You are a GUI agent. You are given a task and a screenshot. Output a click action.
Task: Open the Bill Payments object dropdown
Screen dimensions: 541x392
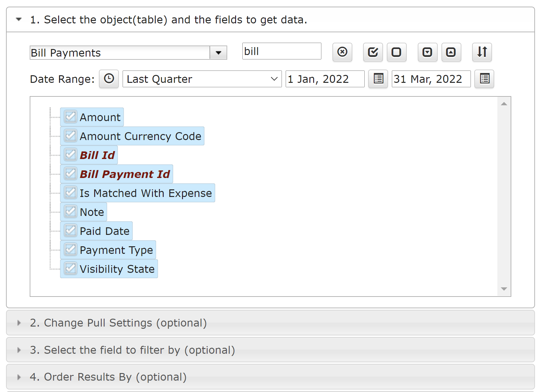pyautogui.click(x=218, y=53)
